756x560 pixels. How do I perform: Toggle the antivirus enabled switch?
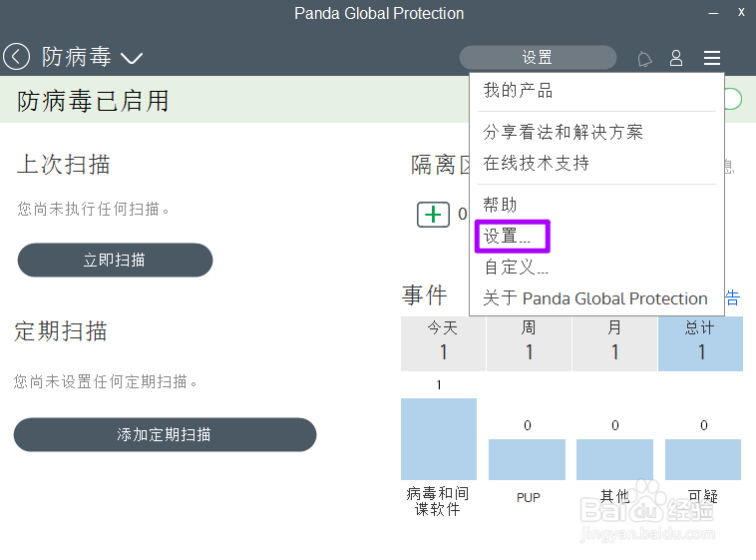(733, 99)
